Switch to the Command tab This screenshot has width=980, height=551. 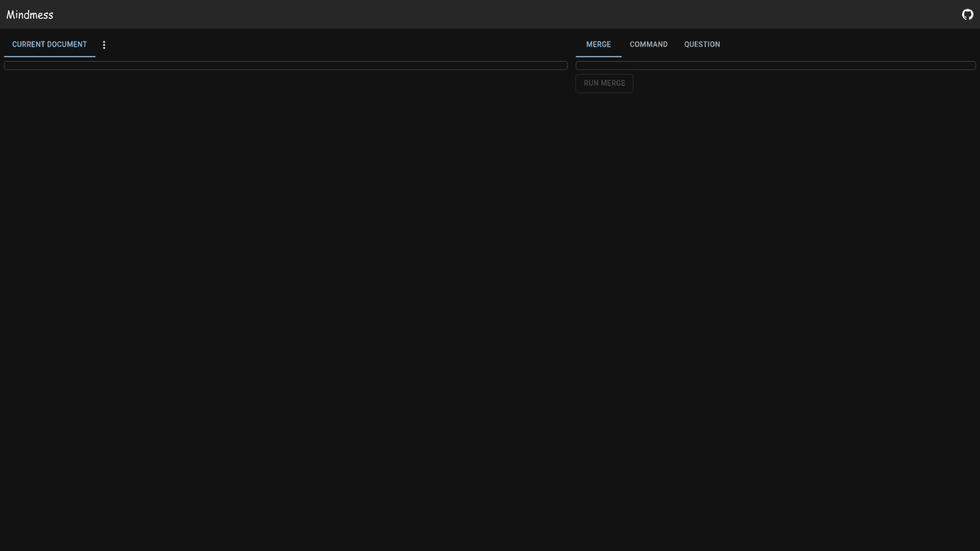(x=649, y=44)
